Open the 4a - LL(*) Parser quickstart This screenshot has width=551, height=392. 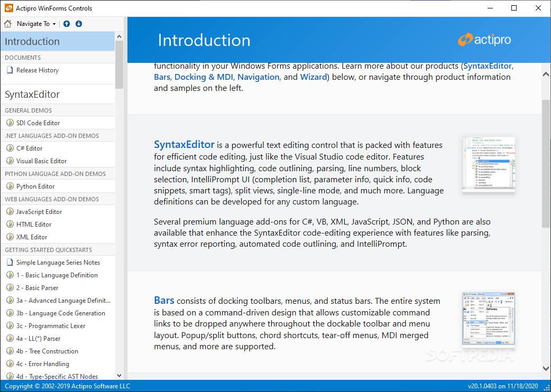[38, 339]
